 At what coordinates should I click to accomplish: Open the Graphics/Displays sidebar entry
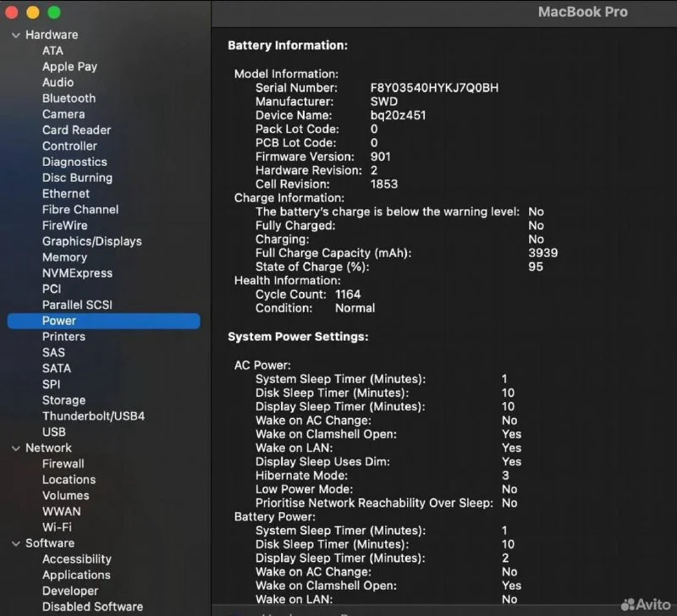(x=91, y=241)
